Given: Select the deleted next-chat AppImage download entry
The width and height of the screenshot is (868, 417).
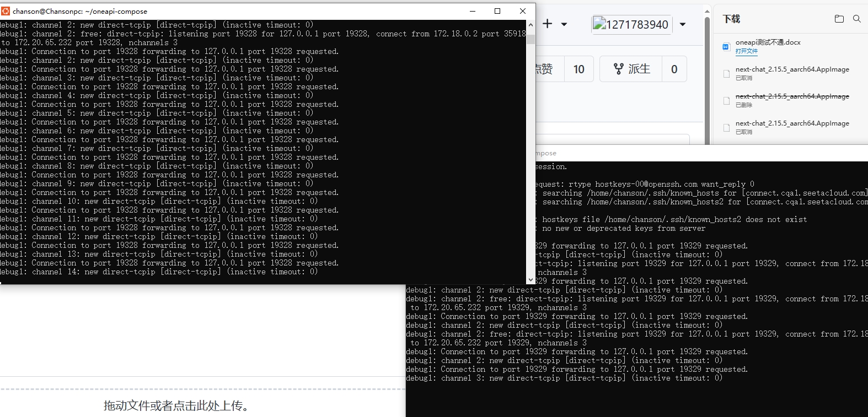Looking at the screenshot, I should (x=792, y=100).
